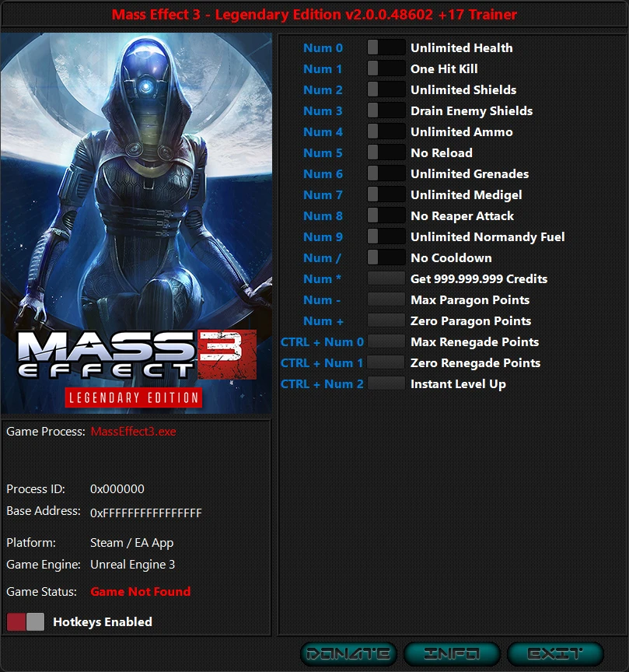This screenshot has width=629, height=672.
Task: Toggle One Hit Kill on
Action: pyautogui.click(x=386, y=68)
